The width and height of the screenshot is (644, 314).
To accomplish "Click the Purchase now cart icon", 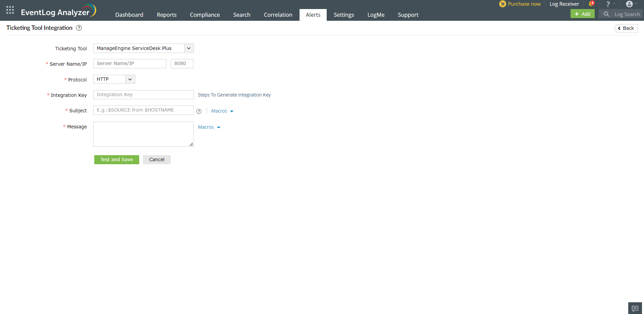I will click(502, 4).
